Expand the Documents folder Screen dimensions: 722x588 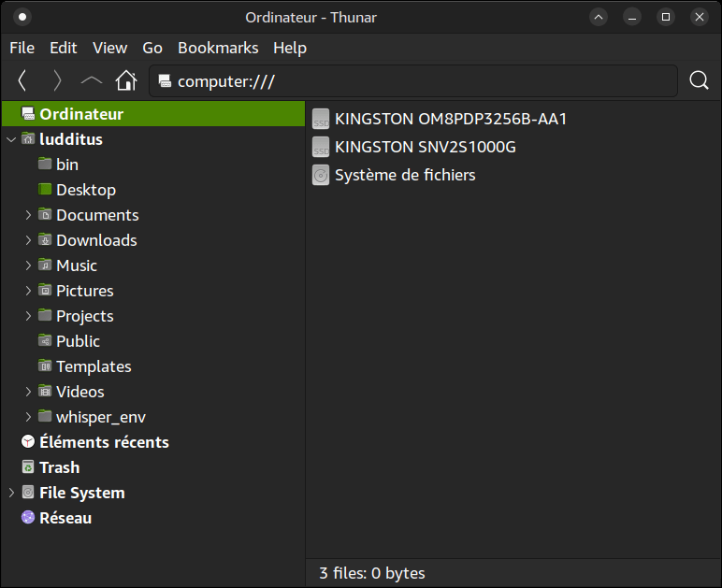(x=28, y=215)
